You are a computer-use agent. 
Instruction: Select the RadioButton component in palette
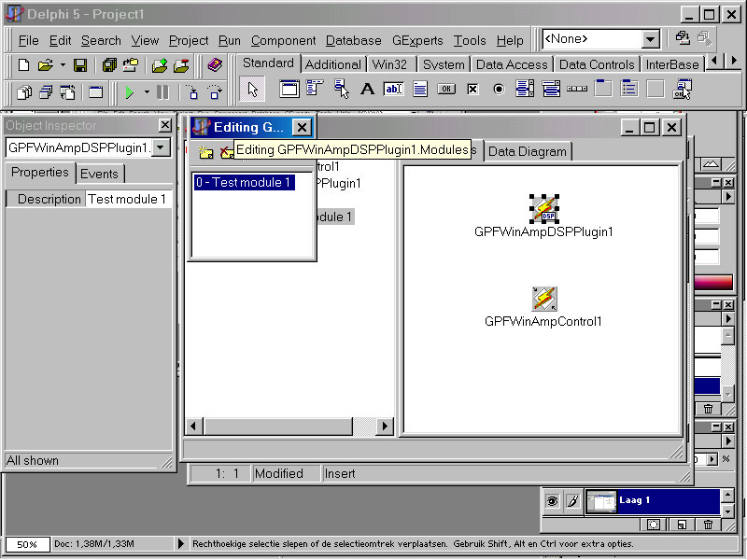pos(499,90)
